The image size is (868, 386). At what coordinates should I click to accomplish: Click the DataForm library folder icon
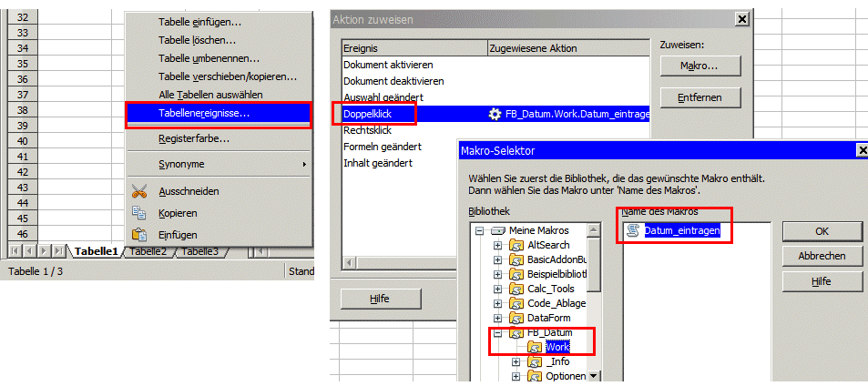pyautogui.click(x=516, y=318)
